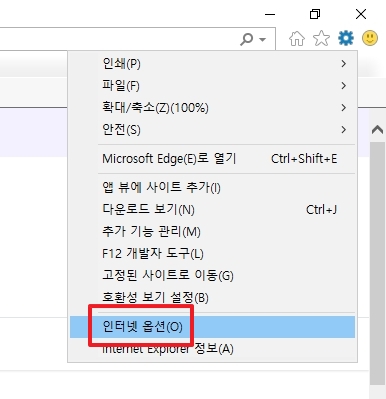Click the Home icon
The image size is (386, 399).
click(297, 38)
